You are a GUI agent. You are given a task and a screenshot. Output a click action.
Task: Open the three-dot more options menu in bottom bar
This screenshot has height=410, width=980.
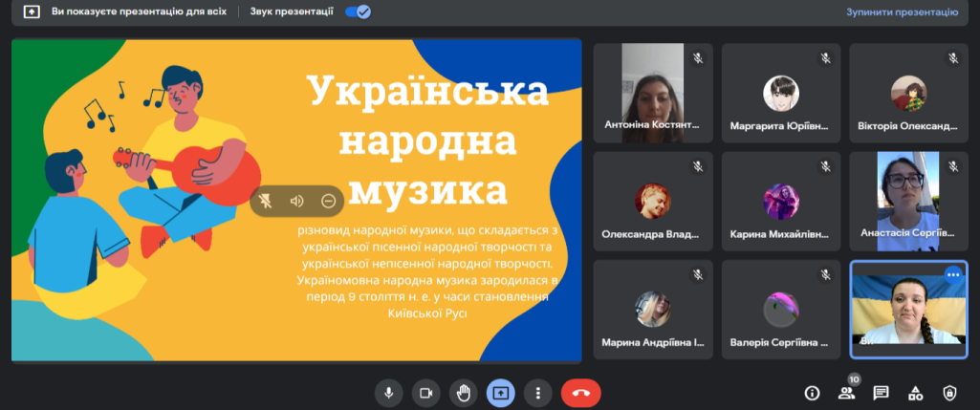click(x=539, y=392)
